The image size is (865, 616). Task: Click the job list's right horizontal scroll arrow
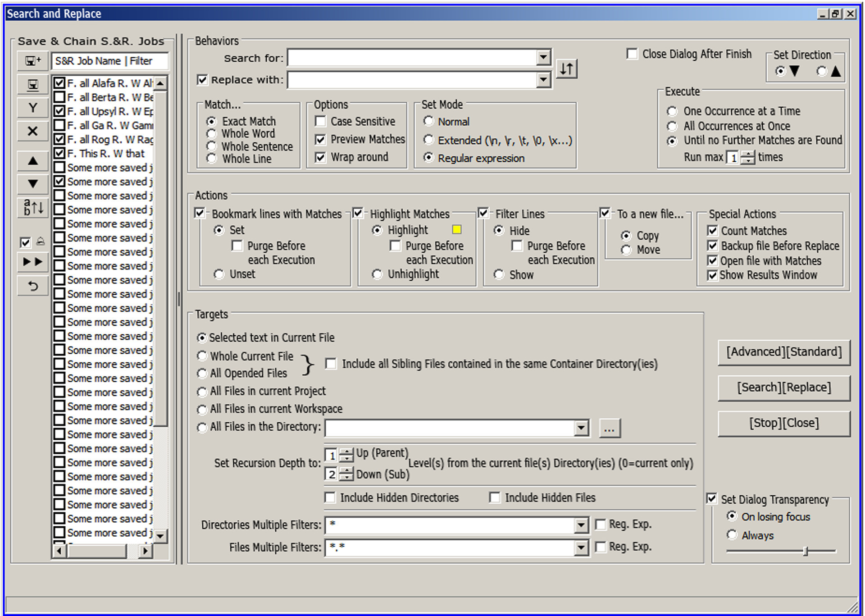[145, 551]
